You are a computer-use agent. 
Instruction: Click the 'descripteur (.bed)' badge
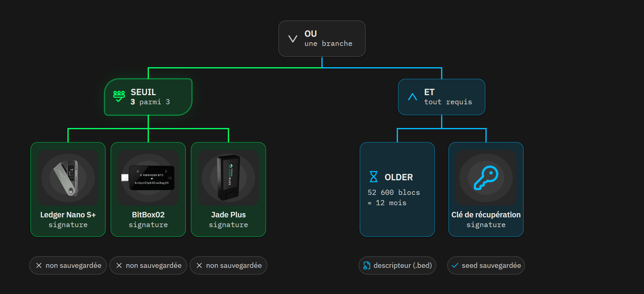[397, 265]
